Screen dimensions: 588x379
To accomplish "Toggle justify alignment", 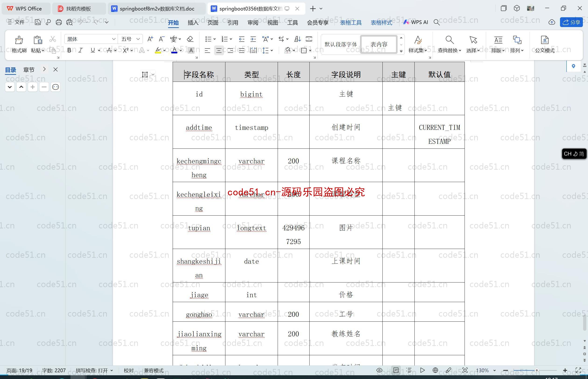I will (242, 50).
